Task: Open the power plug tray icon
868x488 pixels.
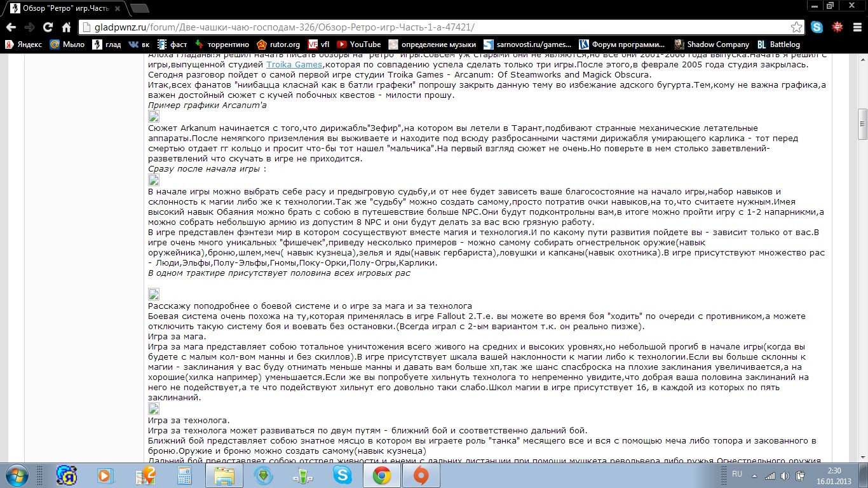Action: point(801,475)
